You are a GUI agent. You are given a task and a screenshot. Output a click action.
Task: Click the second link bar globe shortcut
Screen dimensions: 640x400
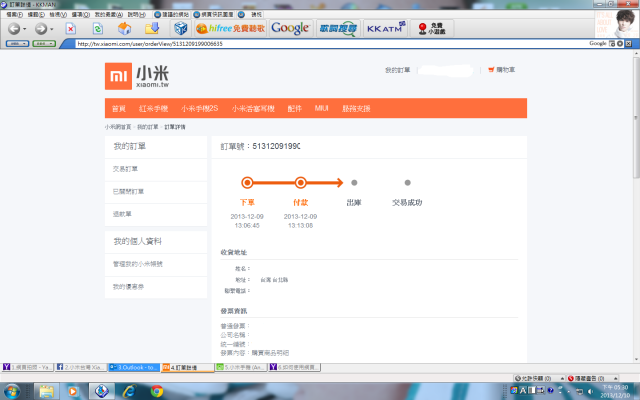[x=213, y=14]
